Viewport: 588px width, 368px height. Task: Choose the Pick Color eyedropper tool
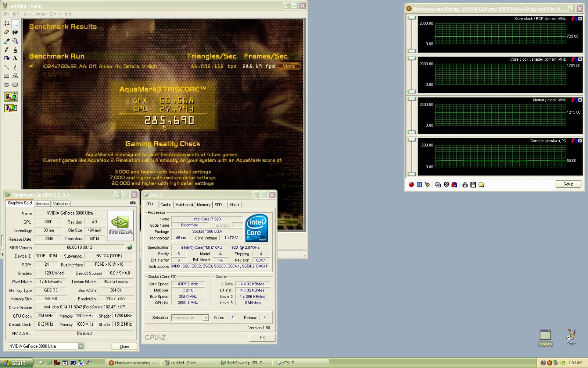click(7, 41)
